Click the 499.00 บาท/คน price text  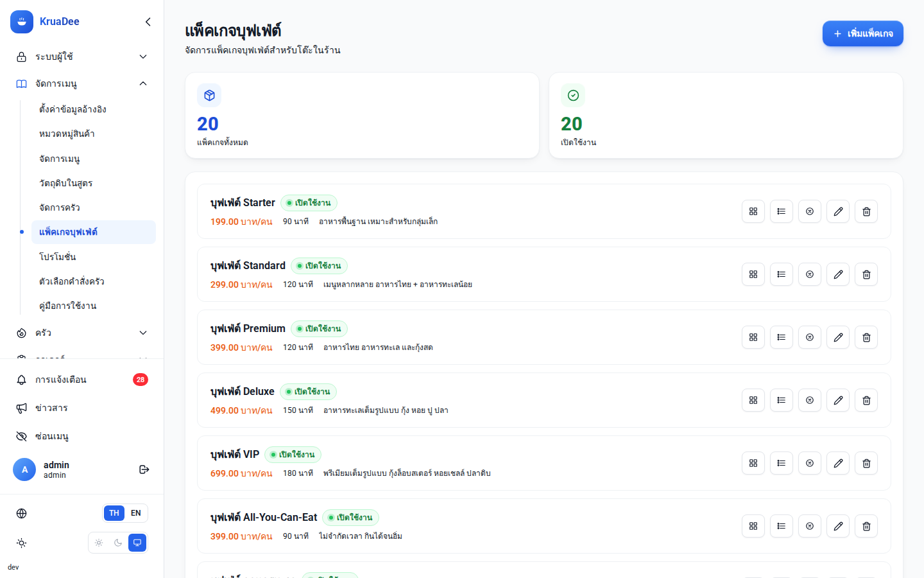[x=241, y=410]
